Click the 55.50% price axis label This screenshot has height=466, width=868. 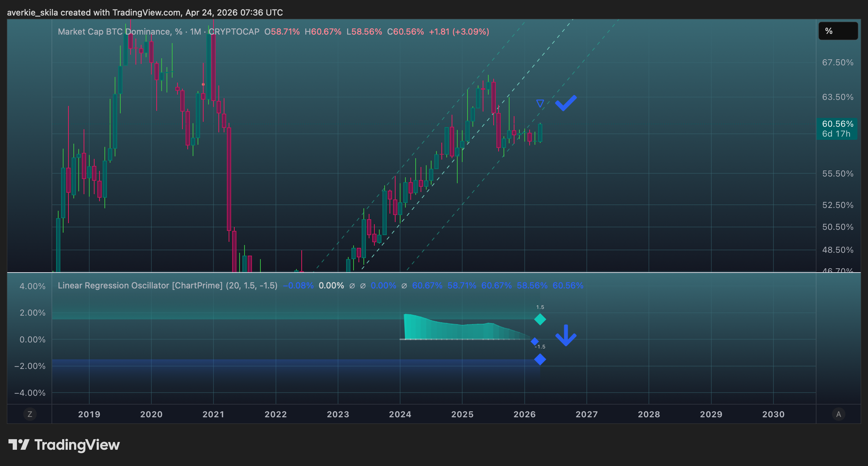pyautogui.click(x=838, y=174)
